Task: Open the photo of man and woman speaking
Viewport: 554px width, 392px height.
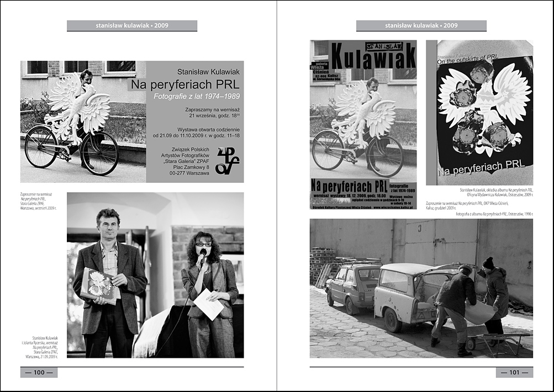Action: [155, 275]
